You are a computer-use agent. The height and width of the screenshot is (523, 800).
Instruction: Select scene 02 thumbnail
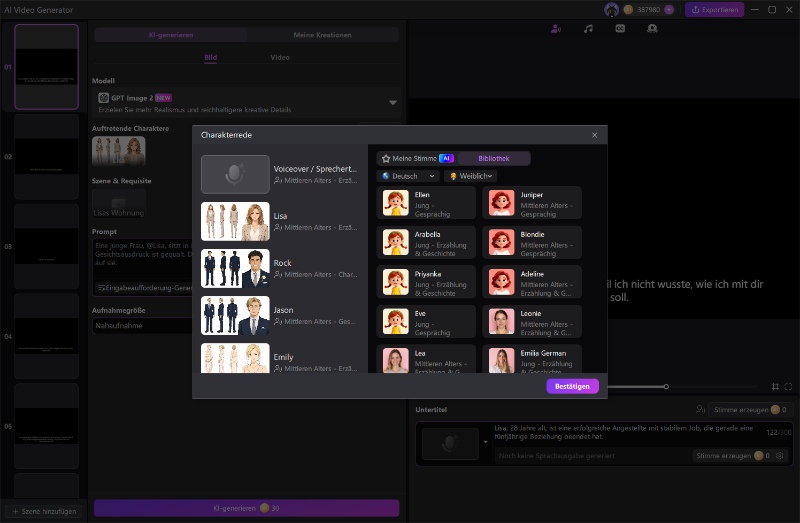(x=46, y=157)
